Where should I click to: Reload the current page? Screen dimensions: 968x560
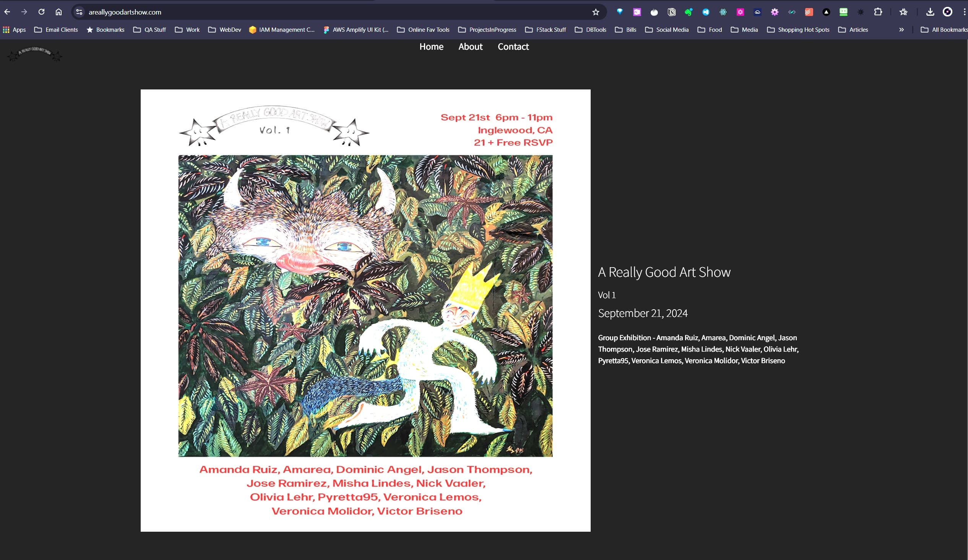click(x=42, y=12)
